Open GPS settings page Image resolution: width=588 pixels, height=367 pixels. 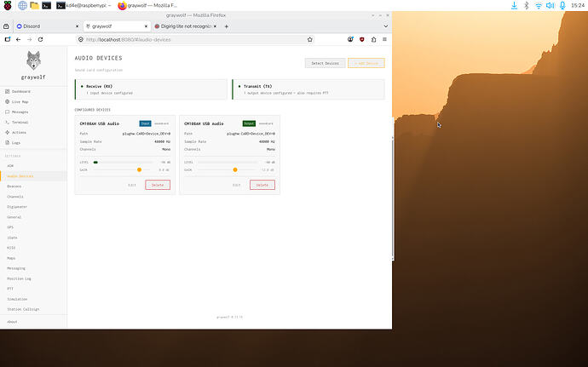click(10, 227)
